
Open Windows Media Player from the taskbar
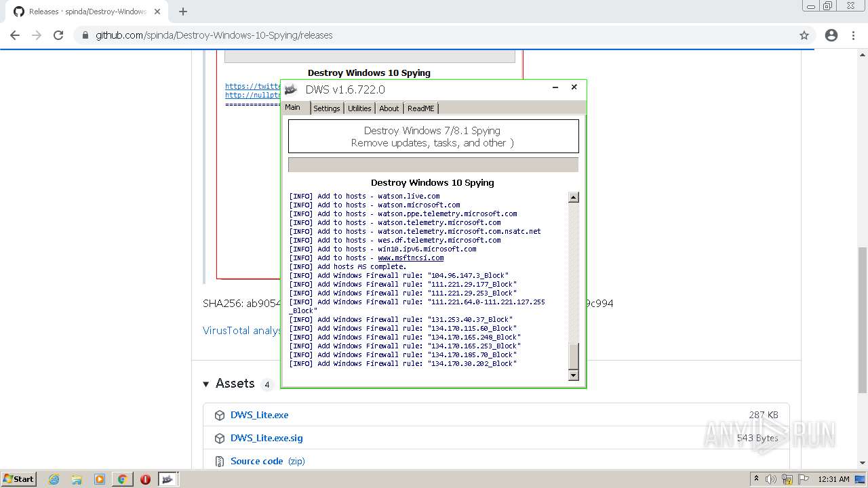point(100,479)
